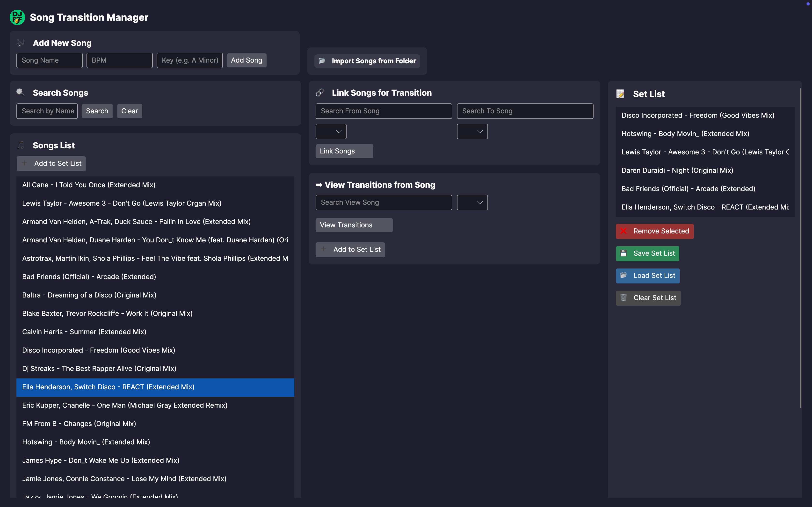Viewport: 812px width, 507px height.
Task: Click the notepad icon beside Set List
Action: tap(620, 94)
